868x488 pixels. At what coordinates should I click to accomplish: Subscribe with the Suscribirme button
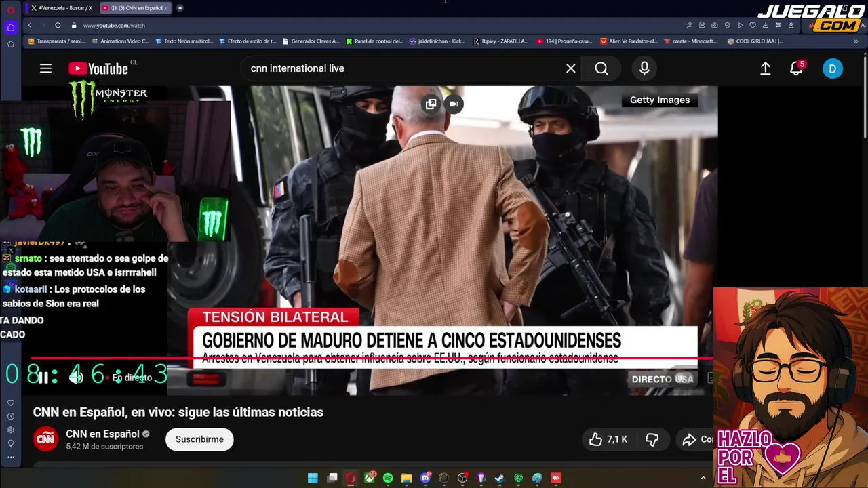click(x=199, y=439)
